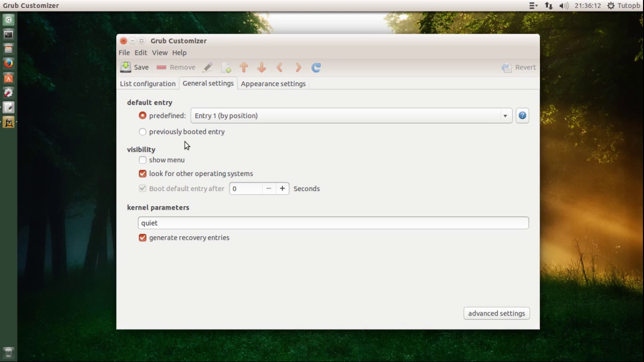Viewport: 644px width, 362px height.
Task: Switch to Appearance settings tab
Action: point(273,83)
